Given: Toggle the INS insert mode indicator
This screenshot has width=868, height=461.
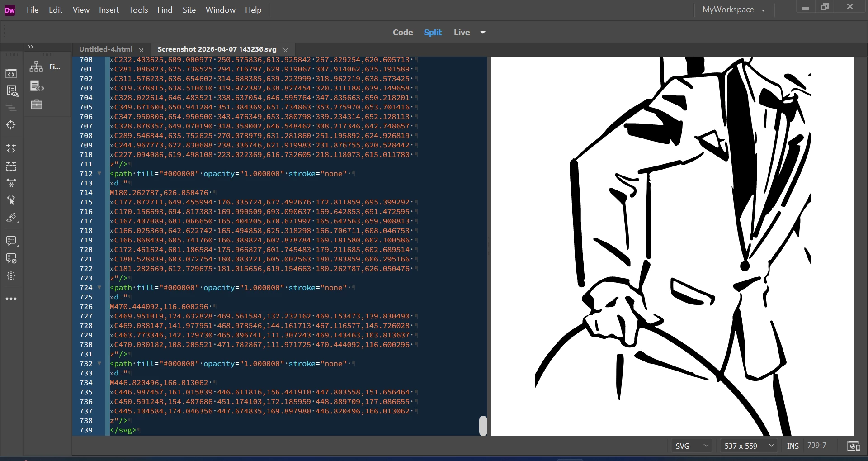Looking at the screenshot, I should (x=793, y=446).
